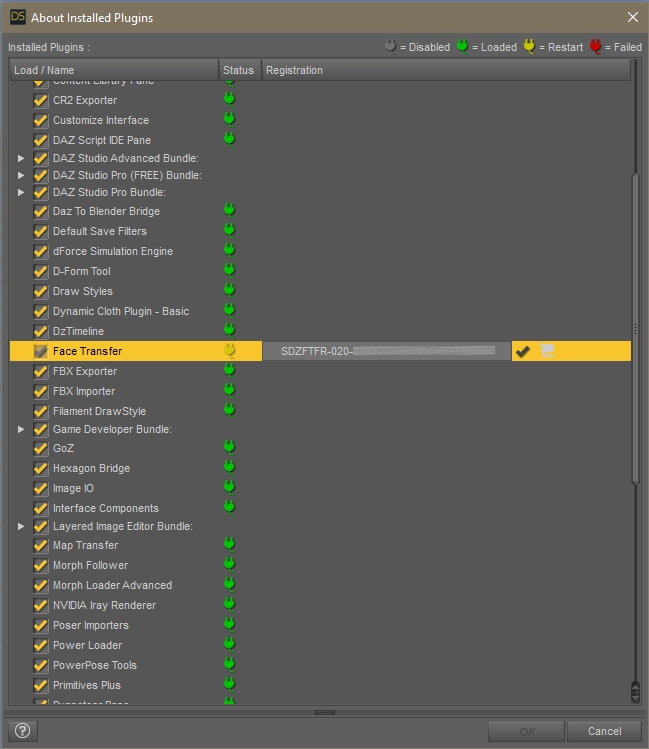Expand the Game Developer Bundle
This screenshot has height=749, width=649.
point(21,429)
